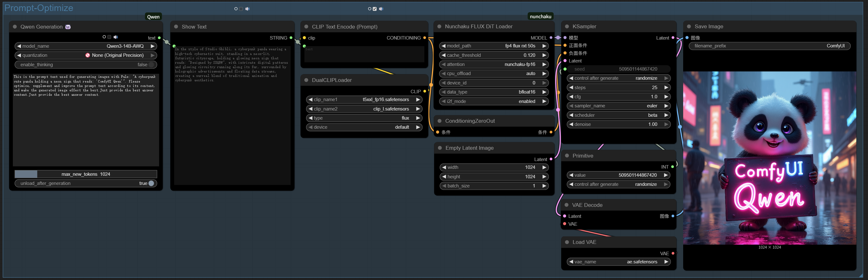Screen dimensions: 868x280
Task: Open the model_path dropdown in Nunchaku loader
Action: point(494,46)
